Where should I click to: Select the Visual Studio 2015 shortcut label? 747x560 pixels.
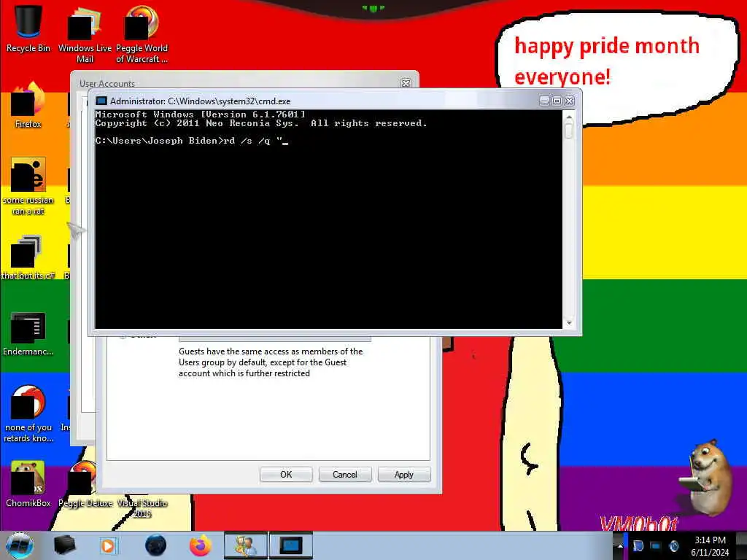click(x=142, y=508)
